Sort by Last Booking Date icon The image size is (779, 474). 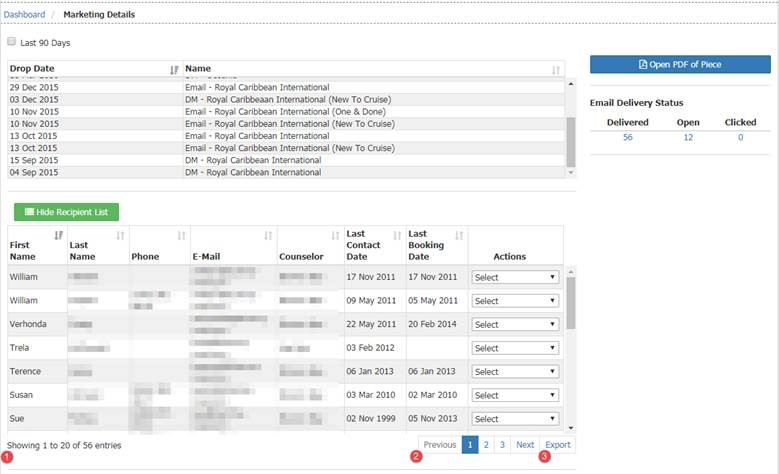(459, 235)
